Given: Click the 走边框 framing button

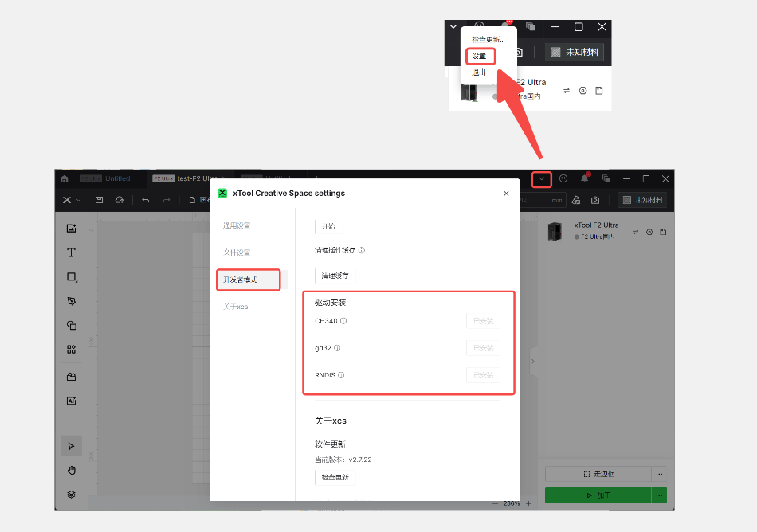Looking at the screenshot, I should coord(598,474).
